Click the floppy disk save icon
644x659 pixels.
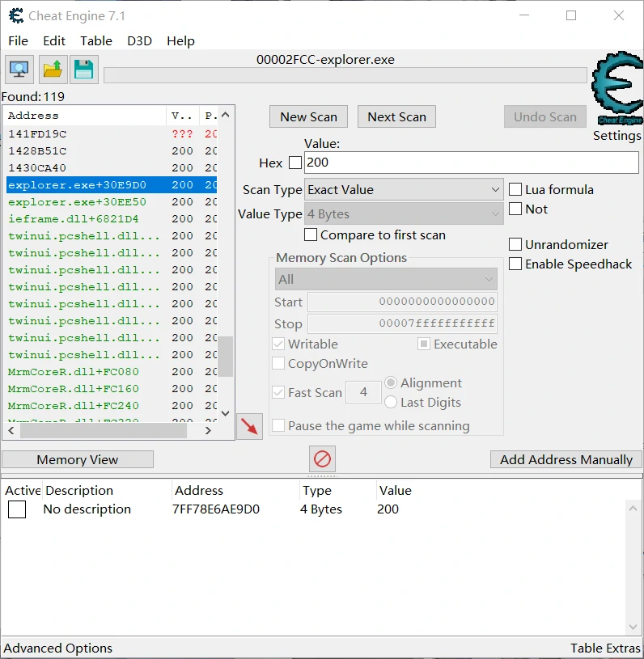[83, 70]
